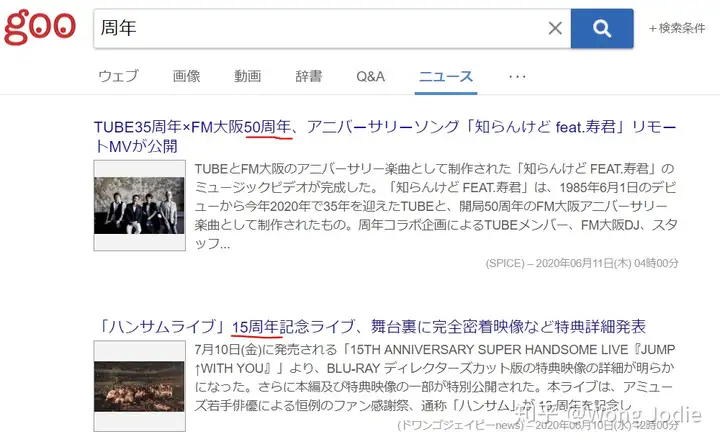This screenshot has width=720, height=447.
Task: Click the TUBEとFM大阪 article snippet text
Action: [x=435, y=206]
